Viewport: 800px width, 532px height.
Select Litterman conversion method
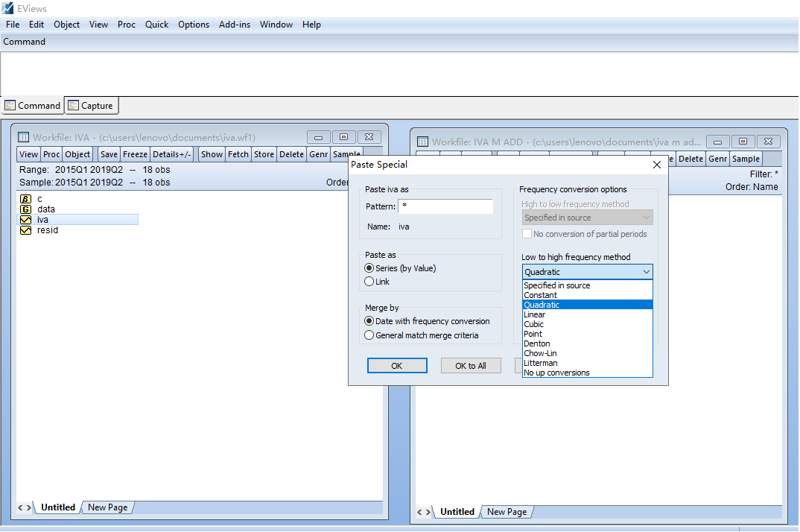pos(587,363)
